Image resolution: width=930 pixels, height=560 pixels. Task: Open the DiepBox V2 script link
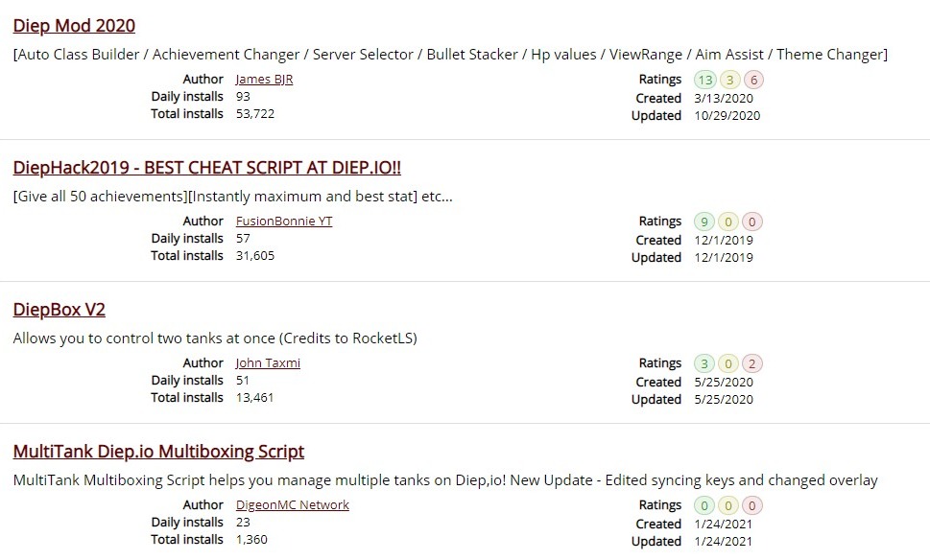[x=59, y=310]
